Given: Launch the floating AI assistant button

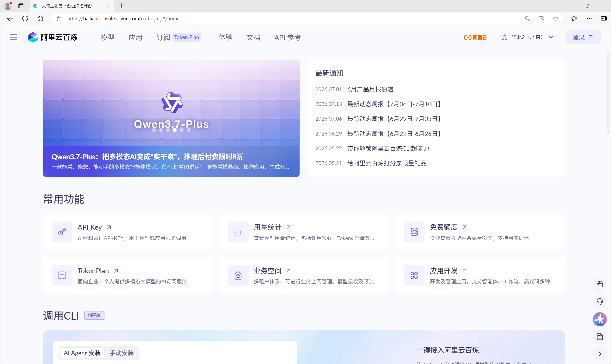Looking at the screenshot, I should click(600, 319).
